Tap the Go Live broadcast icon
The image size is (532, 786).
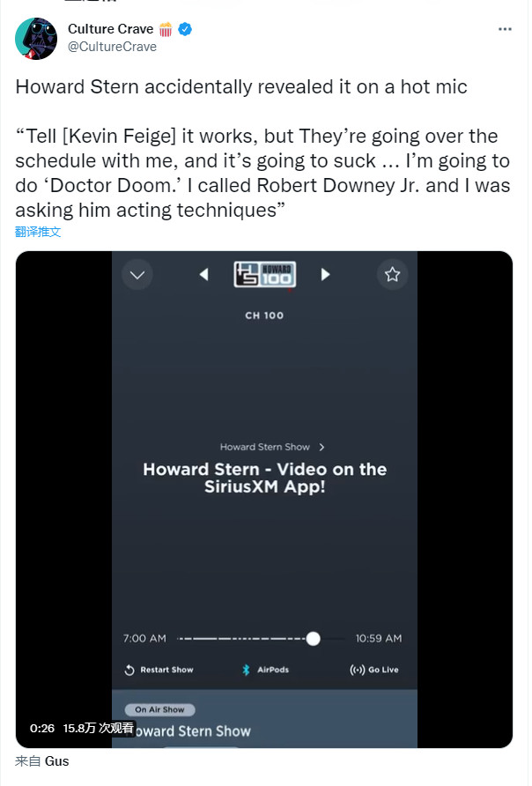[357, 670]
